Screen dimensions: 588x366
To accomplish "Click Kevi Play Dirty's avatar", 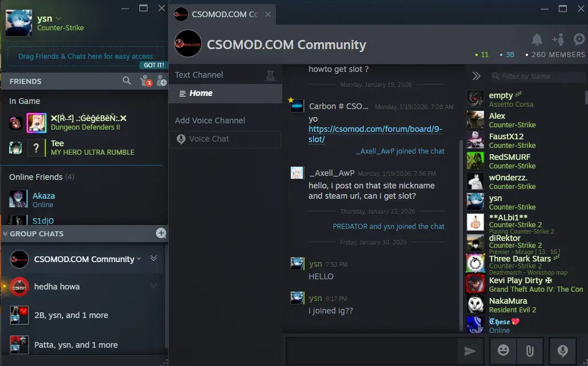I will (475, 284).
